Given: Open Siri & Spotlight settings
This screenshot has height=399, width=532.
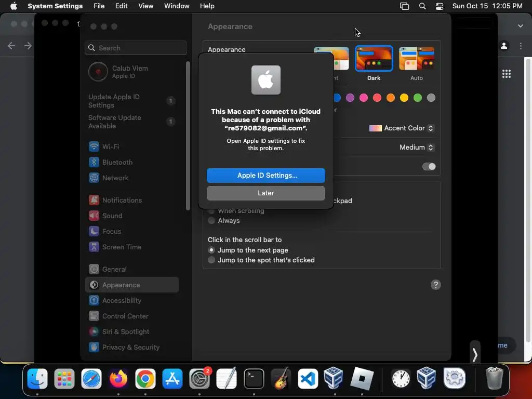Looking at the screenshot, I should (132, 332).
